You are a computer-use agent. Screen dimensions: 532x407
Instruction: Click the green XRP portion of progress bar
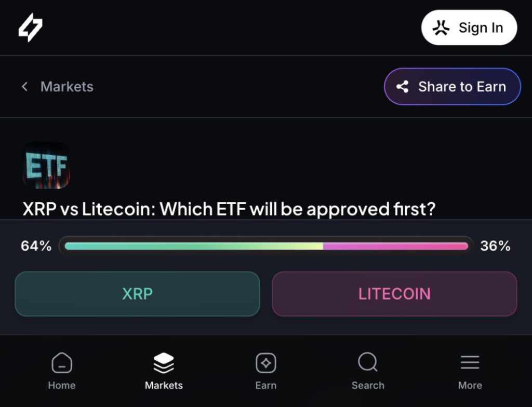click(193, 246)
